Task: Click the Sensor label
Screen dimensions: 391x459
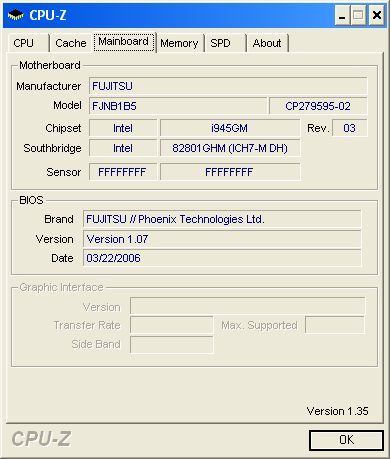Action: (64, 172)
